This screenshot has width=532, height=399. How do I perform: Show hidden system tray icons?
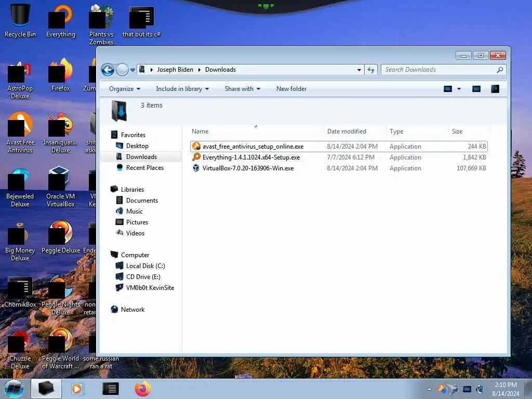pyautogui.click(x=430, y=389)
